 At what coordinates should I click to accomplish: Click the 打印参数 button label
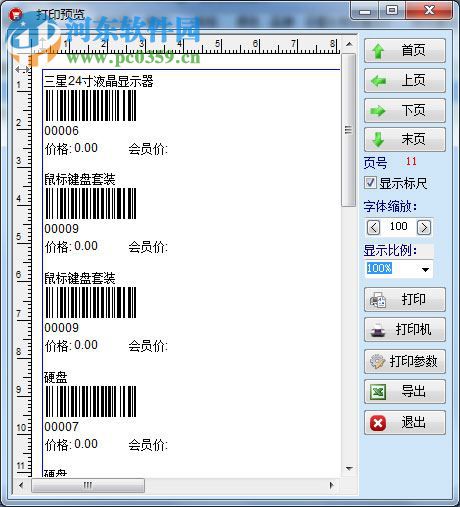pos(413,361)
